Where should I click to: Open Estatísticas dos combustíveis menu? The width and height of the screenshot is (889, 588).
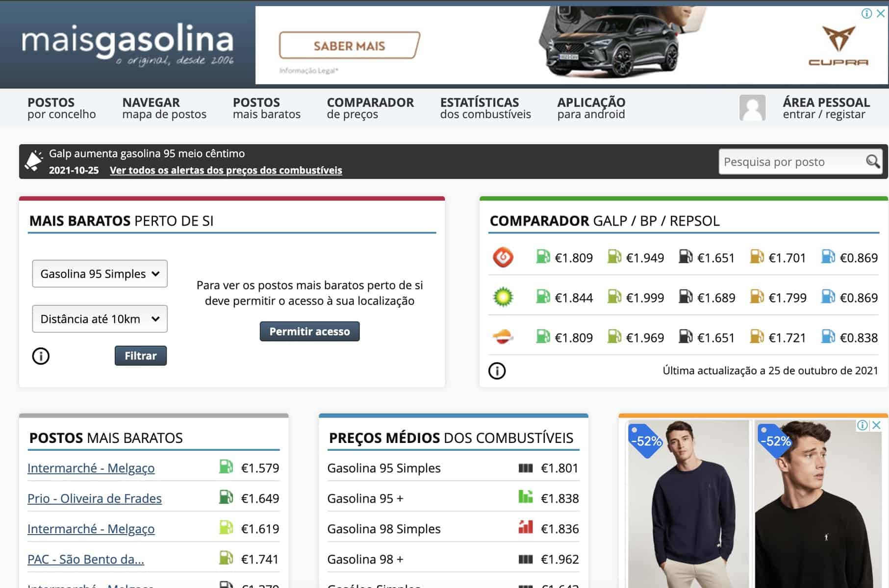(x=485, y=108)
